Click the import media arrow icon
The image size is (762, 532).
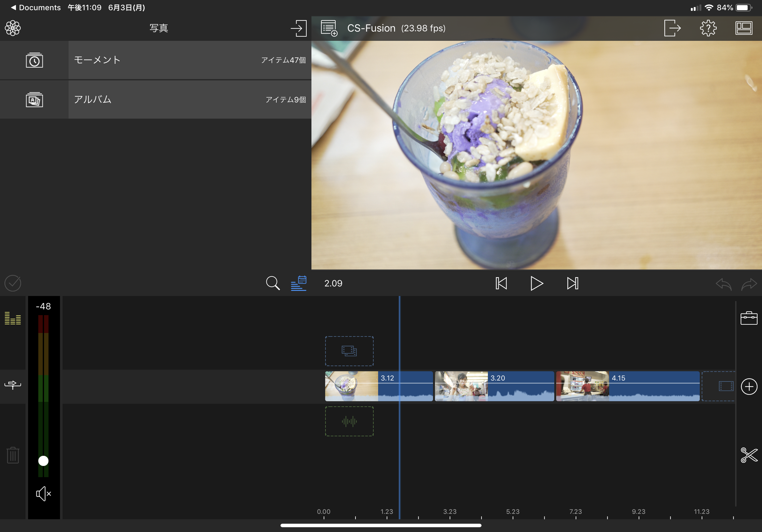click(x=298, y=28)
